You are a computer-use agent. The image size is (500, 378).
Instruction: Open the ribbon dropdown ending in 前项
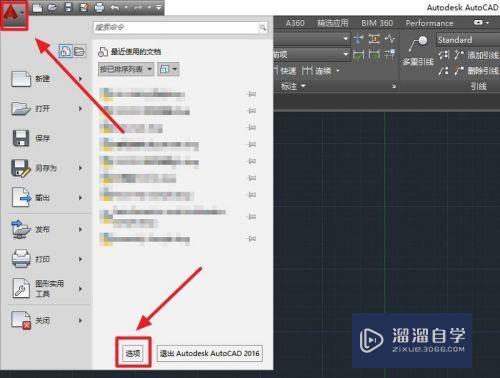click(x=312, y=54)
